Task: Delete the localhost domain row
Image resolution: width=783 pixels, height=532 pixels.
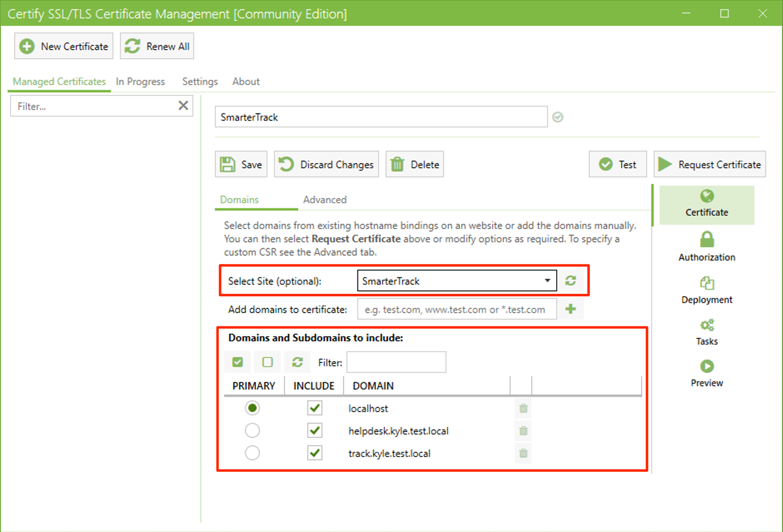Action: [x=524, y=408]
